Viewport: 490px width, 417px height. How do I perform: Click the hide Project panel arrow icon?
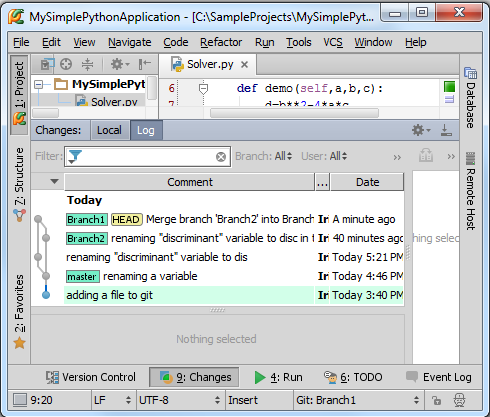pyautogui.click(x=145, y=64)
